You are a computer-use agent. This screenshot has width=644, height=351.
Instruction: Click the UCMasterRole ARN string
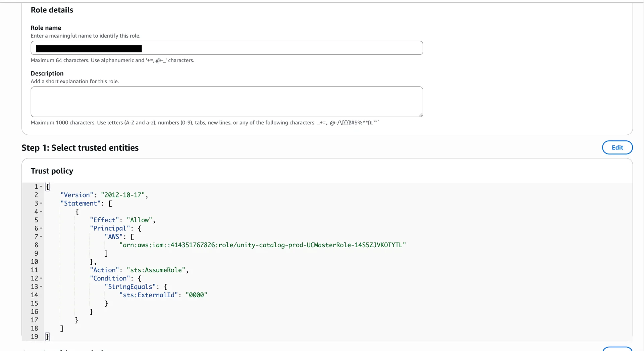(263, 245)
